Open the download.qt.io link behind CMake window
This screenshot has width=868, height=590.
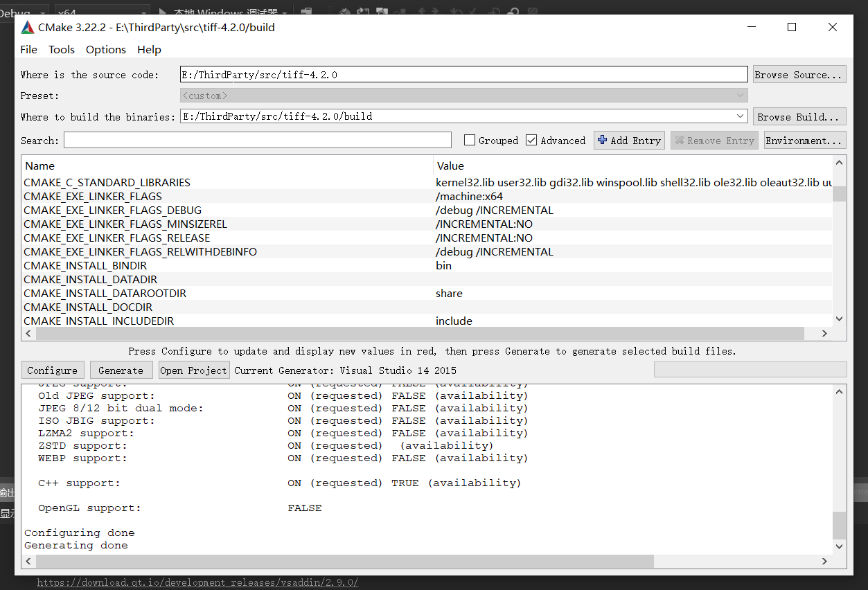[x=197, y=582]
